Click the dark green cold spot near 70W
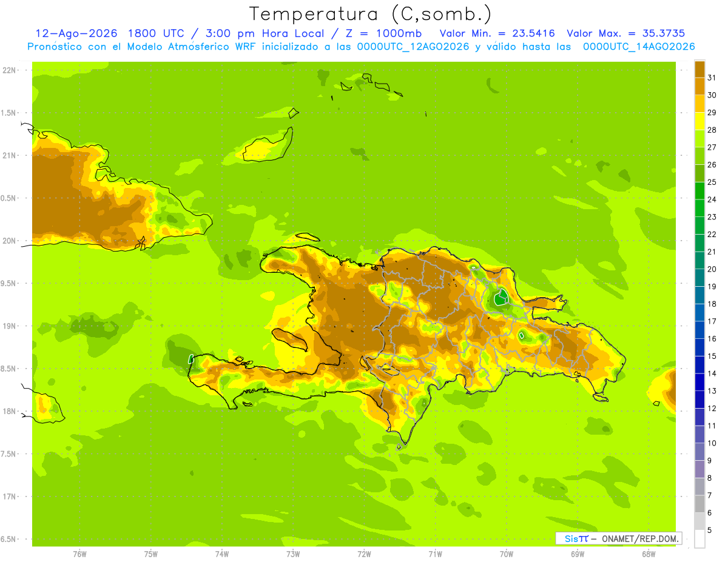728x562 pixels. 500,298
